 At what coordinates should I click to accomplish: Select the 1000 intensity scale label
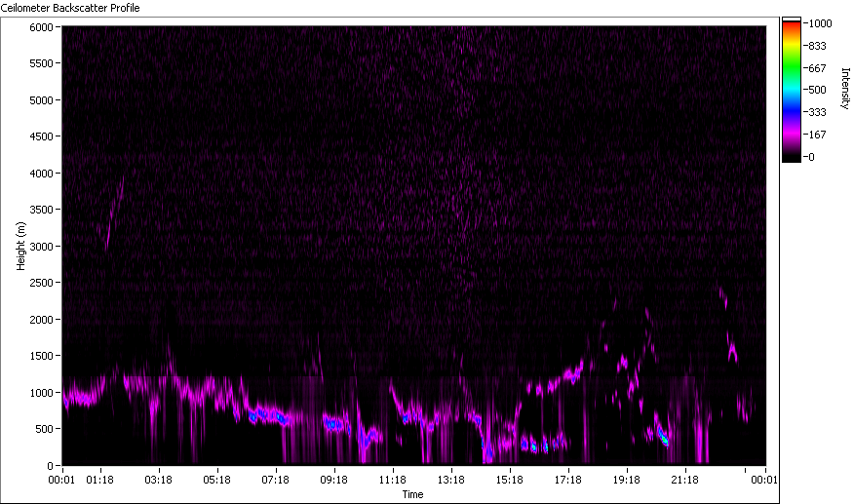coord(820,23)
